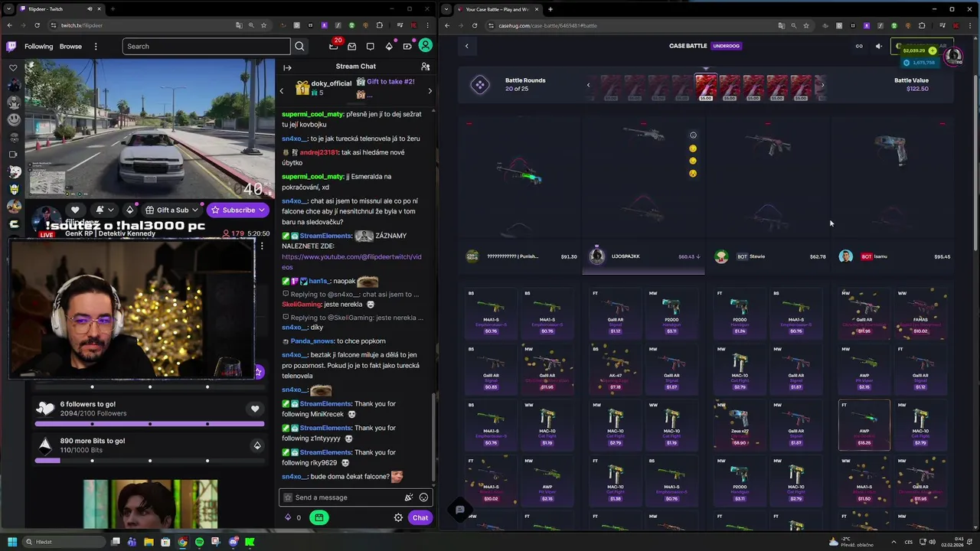Click the heart icon on followers goal

(255, 409)
